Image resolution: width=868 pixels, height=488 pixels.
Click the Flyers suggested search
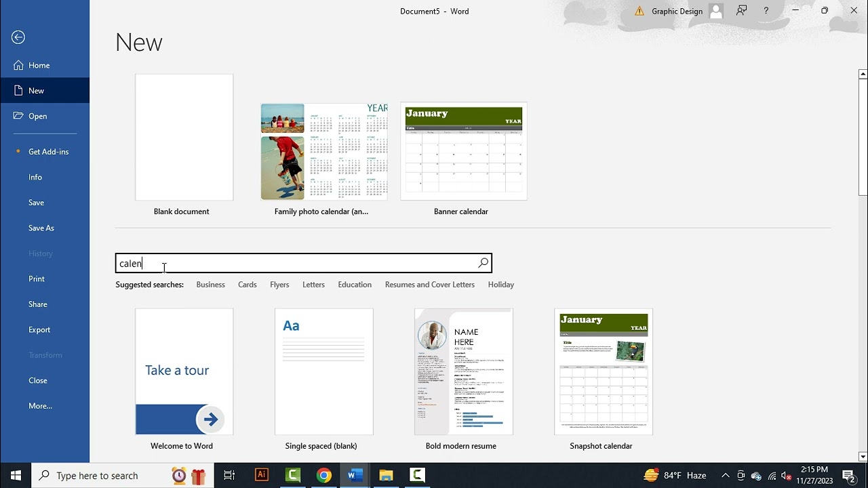(x=279, y=285)
